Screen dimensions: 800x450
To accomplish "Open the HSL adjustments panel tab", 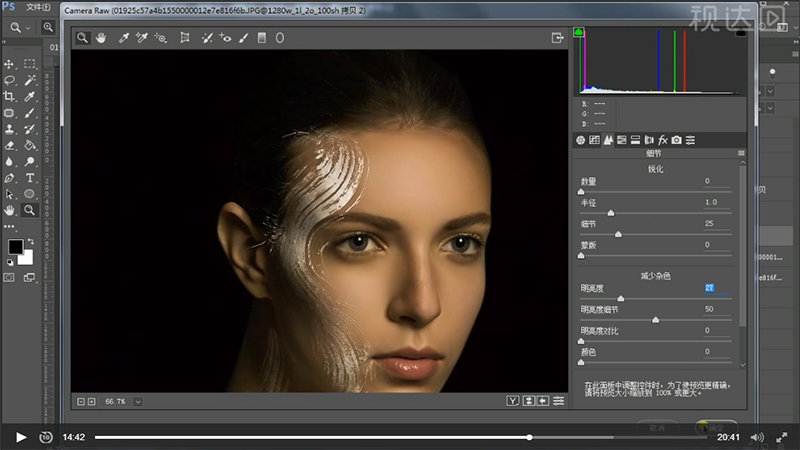I will pos(621,140).
